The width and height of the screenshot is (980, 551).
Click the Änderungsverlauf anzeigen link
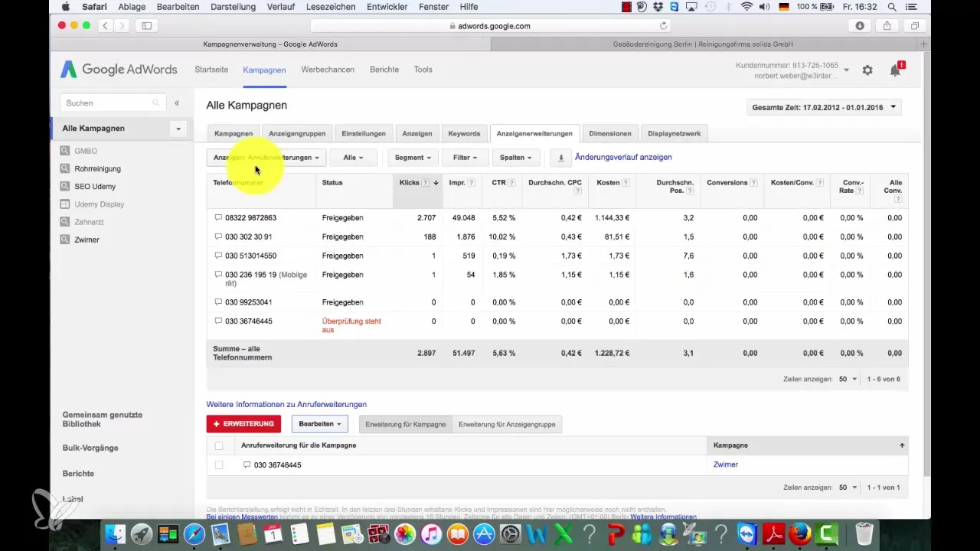[x=623, y=157]
